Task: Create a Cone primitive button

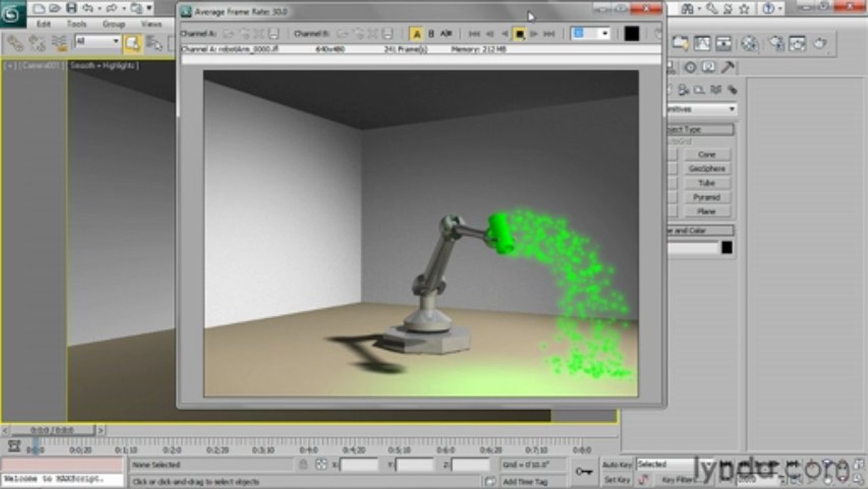Action: tap(706, 154)
